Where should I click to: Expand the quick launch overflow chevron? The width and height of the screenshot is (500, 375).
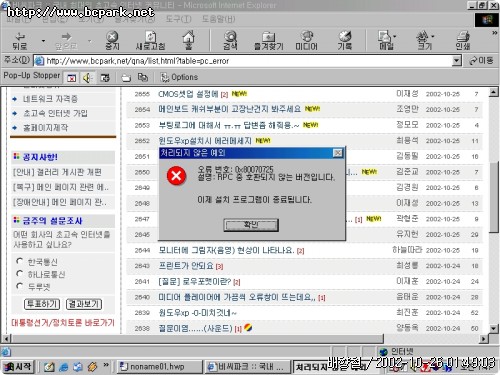point(106,365)
